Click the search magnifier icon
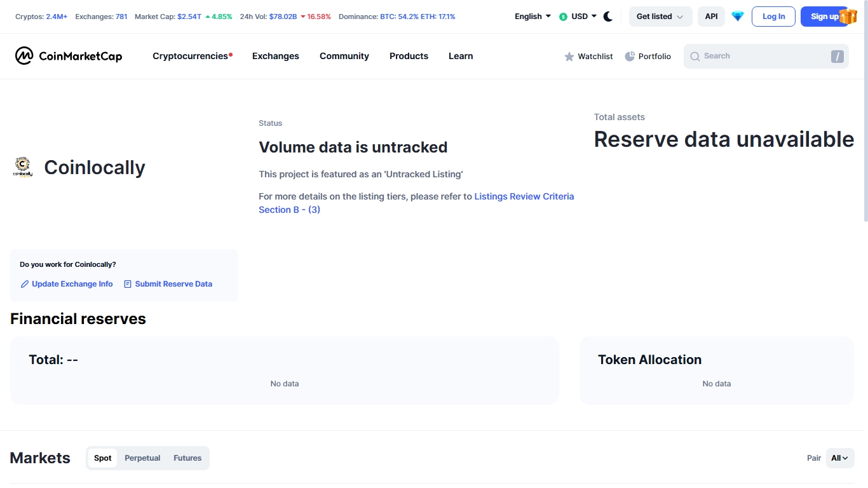The height and width of the screenshot is (488, 868). tap(695, 57)
